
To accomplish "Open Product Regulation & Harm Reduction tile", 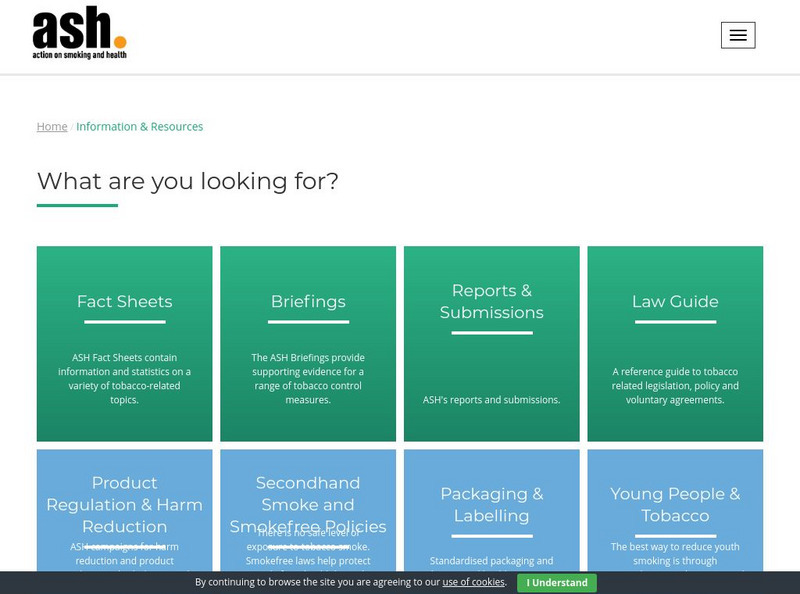I will tap(124, 510).
